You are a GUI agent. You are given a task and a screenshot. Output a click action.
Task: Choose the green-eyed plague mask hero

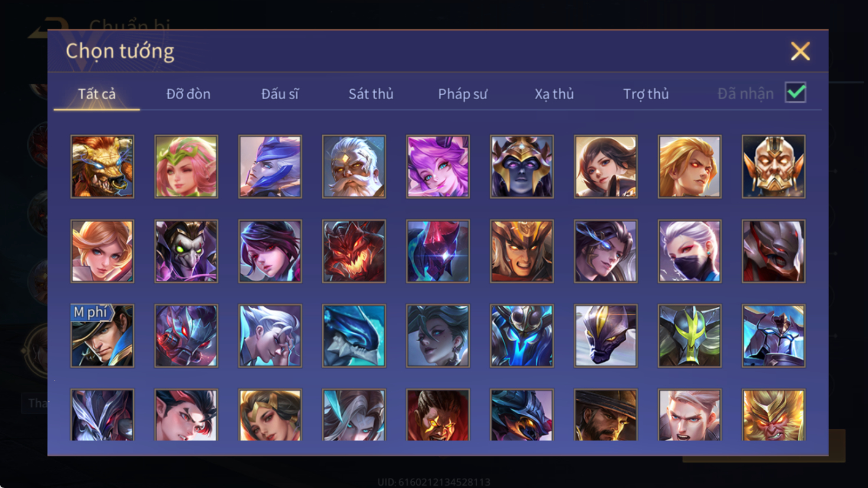coord(186,251)
